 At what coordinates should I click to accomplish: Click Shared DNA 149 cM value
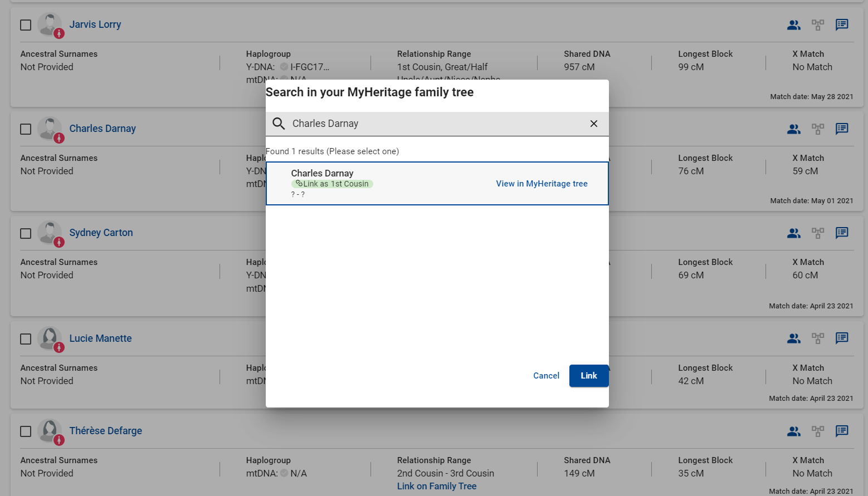[579, 473]
